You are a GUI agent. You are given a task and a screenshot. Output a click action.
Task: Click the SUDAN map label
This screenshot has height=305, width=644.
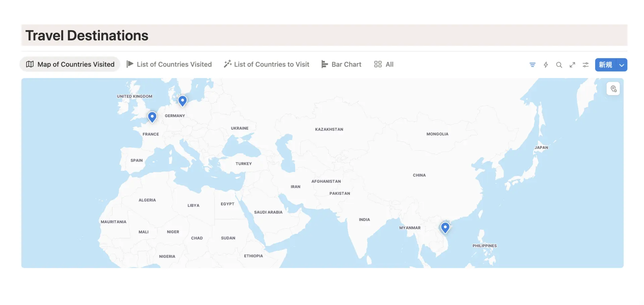click(x=228, y=238)
